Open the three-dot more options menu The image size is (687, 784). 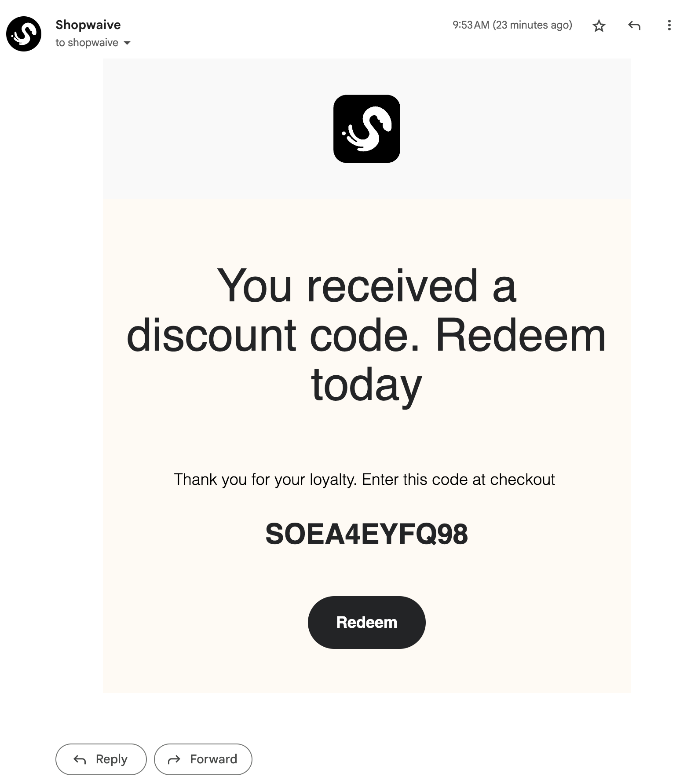[x=669, y=25]
